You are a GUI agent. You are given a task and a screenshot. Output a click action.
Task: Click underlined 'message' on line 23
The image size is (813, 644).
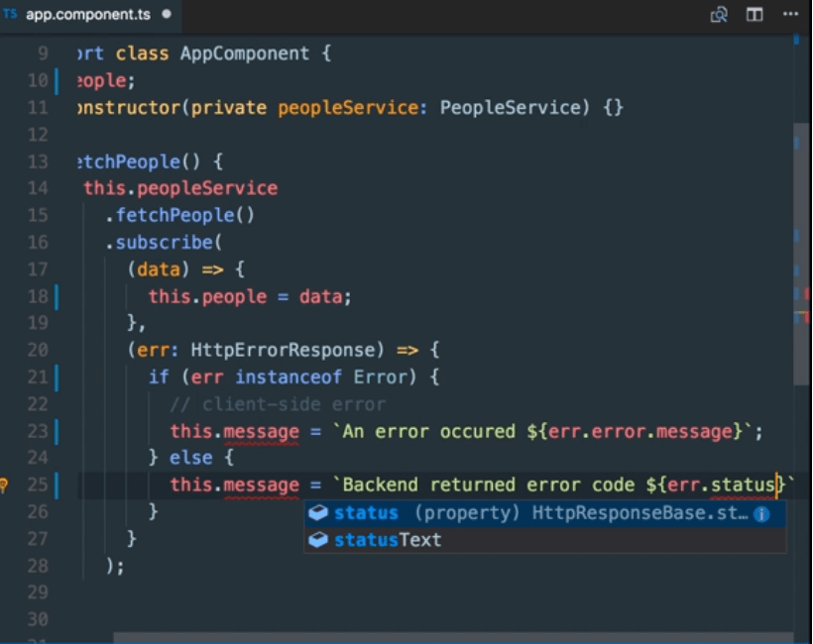[x=262, y=432]
